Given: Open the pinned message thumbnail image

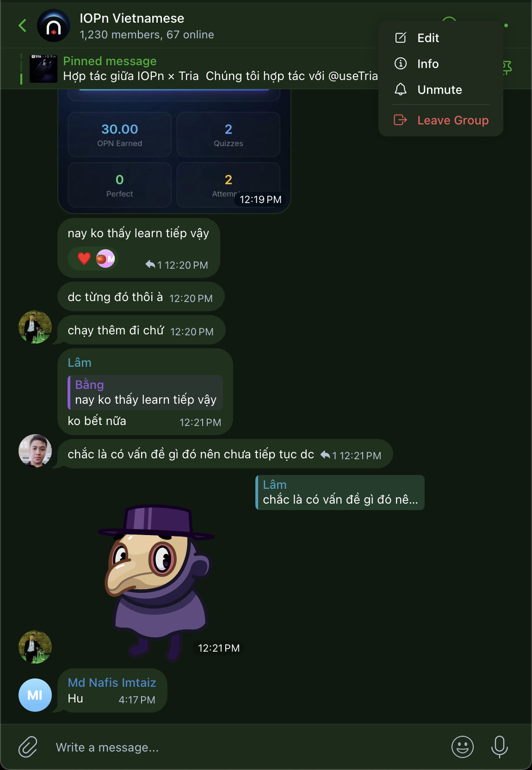Looking at the screenshot, I should click(43, 68).
